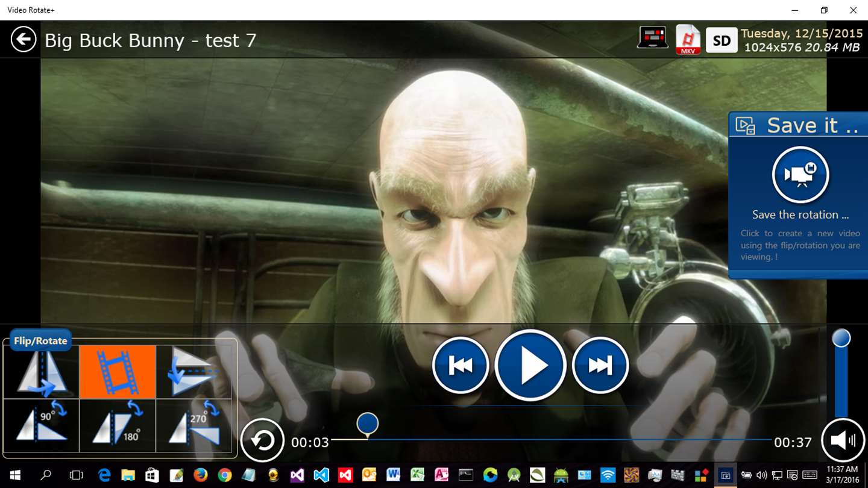Click the 'Save it ..' panel title
868x488 pixels.
(x=813, y=125)
